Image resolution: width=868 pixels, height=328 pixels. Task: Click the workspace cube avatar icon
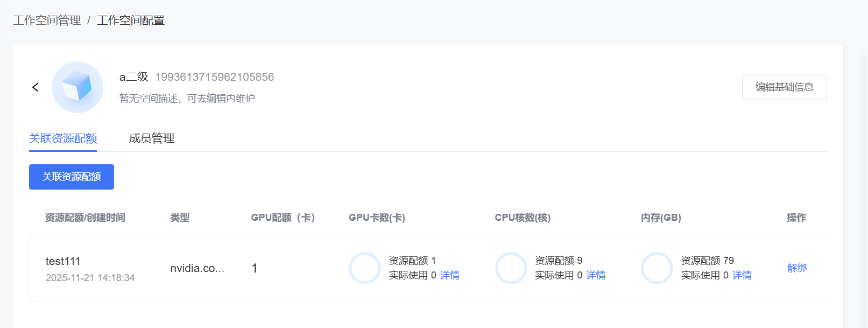click(x=77, y=87)
